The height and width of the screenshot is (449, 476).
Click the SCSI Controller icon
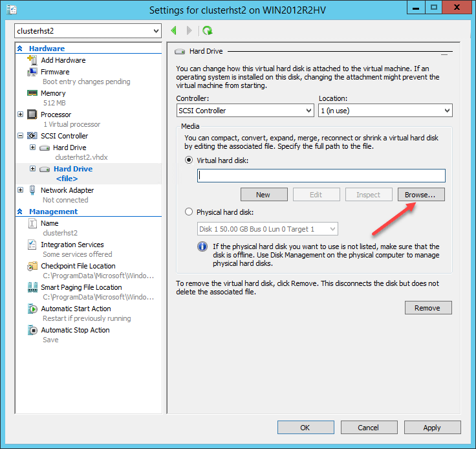[32, 136]
